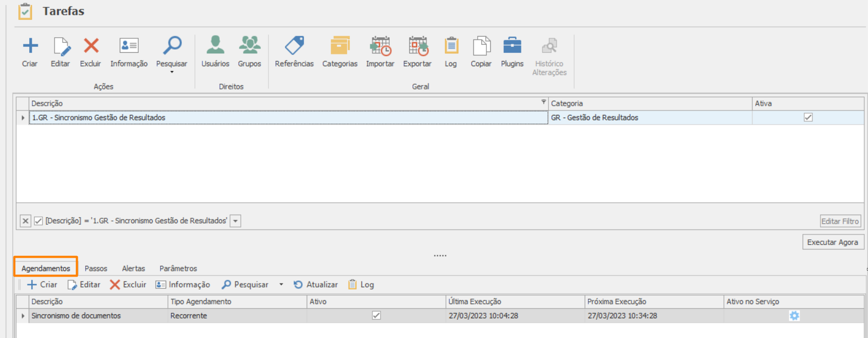Click Atualizar refresh in the Agendamentos toolbar

pyautogui.click(x=316, y=285)
